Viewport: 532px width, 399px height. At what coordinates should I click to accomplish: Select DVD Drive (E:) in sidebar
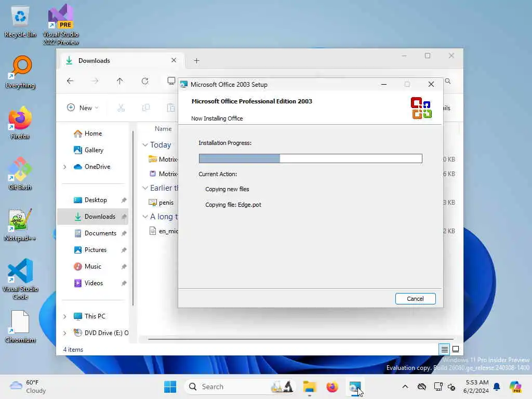101,333
